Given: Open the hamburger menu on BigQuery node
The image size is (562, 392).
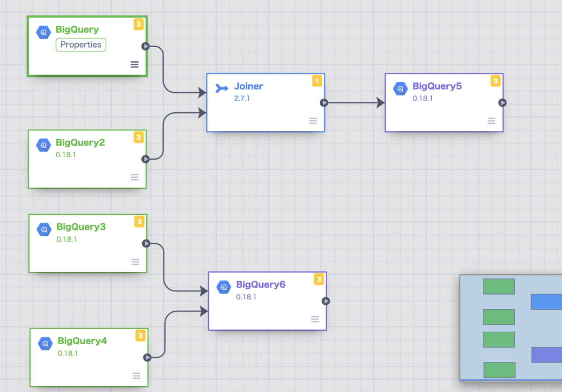Looking at the screenshot, I should coord(134,65).
